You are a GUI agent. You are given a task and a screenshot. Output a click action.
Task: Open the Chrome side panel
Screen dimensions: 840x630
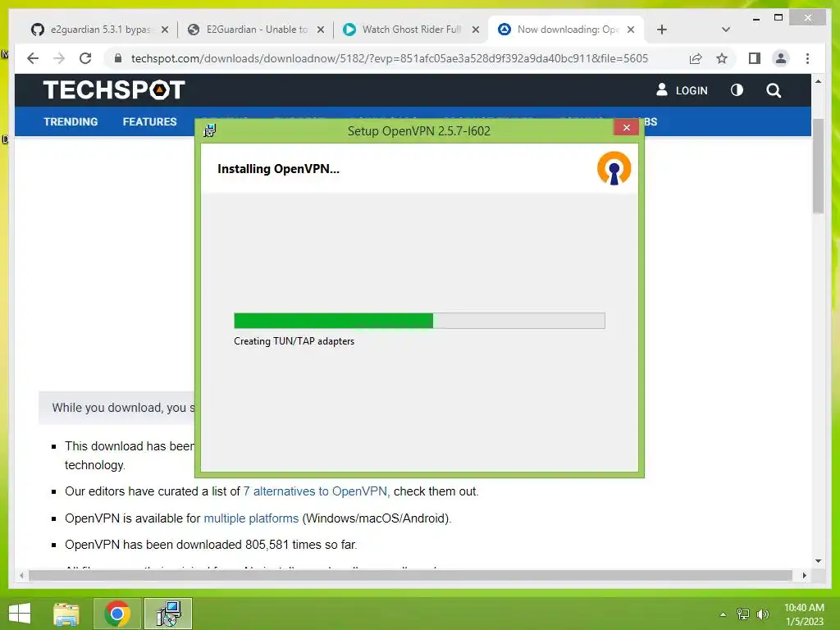click(x=755, y=58)
